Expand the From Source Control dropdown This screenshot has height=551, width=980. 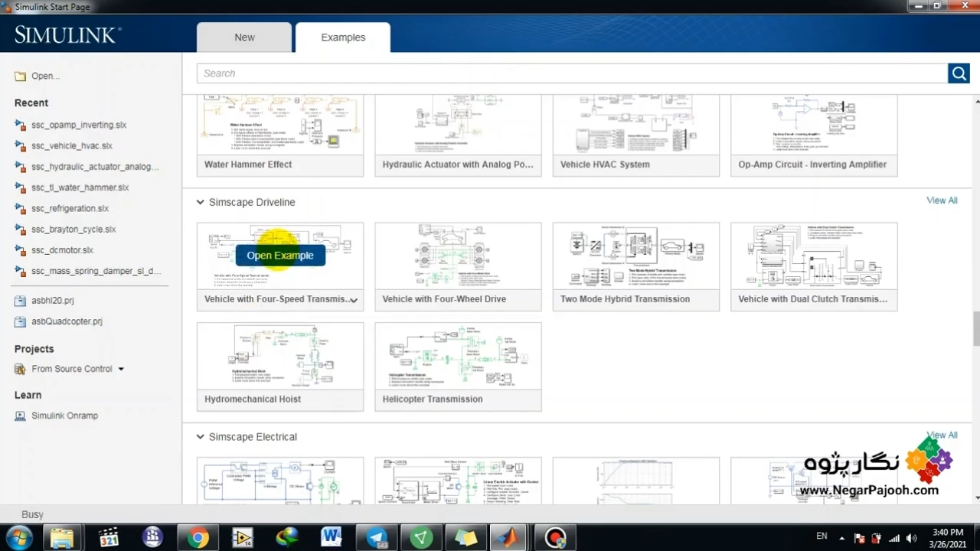(121, 369)
